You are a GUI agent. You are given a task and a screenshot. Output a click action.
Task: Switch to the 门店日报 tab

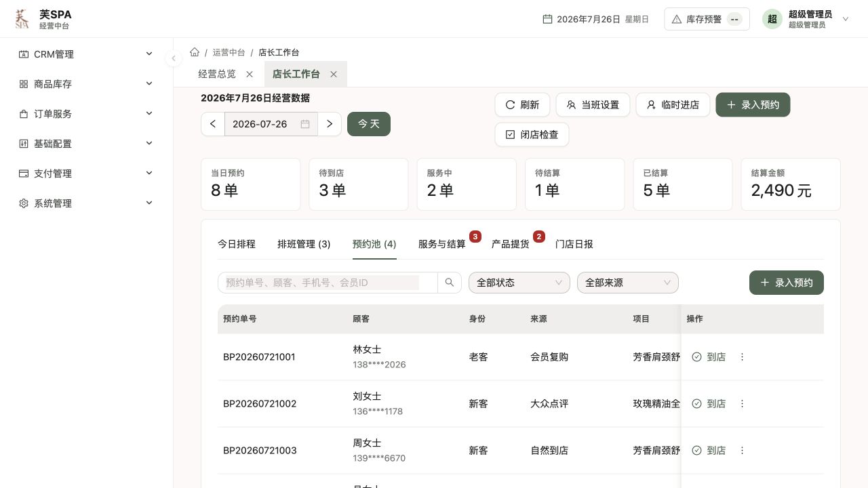click(x=574, y=244)
